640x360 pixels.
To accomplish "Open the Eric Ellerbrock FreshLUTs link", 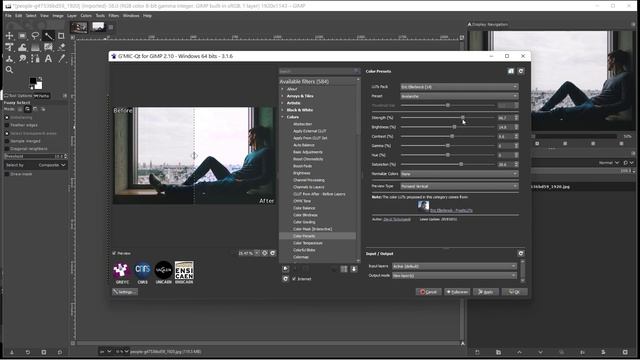I will coord(451,211).
